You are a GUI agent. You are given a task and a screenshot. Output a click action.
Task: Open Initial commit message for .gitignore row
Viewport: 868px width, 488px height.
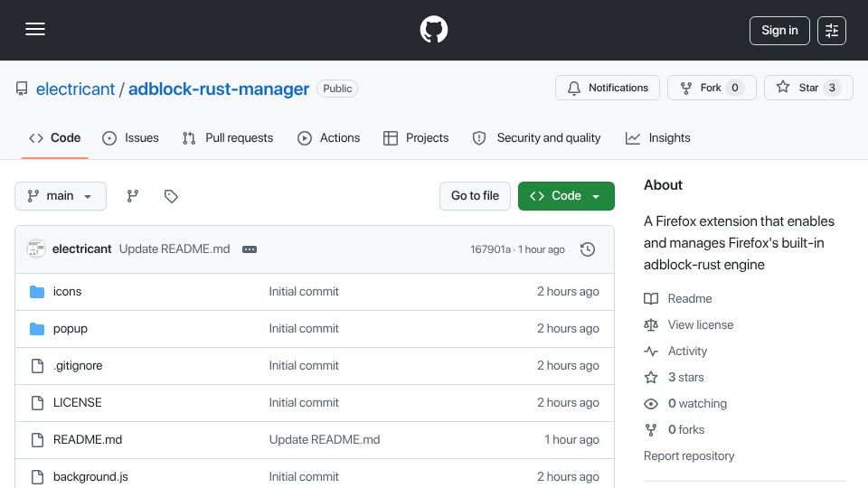[x=304, y=366]
